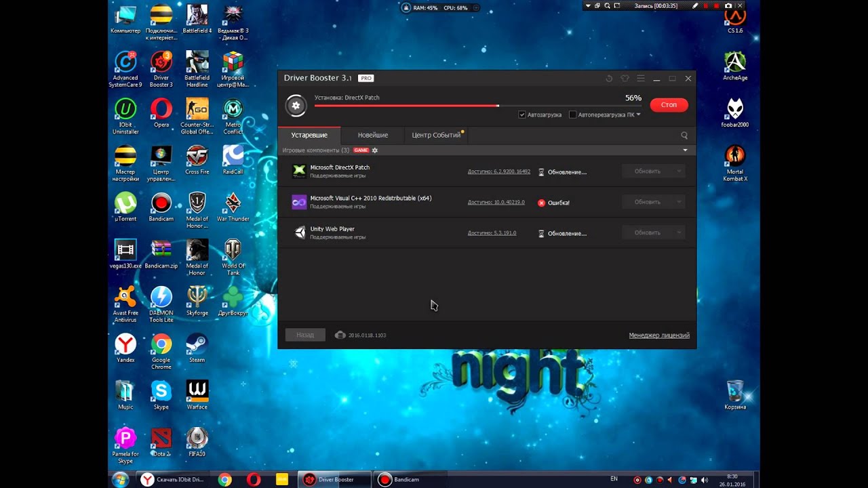Click the red stop recording square in toolbar

[717, 5]
